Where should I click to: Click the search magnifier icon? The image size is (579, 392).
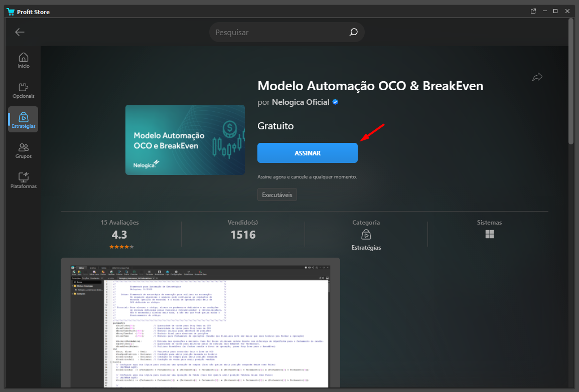353,32
